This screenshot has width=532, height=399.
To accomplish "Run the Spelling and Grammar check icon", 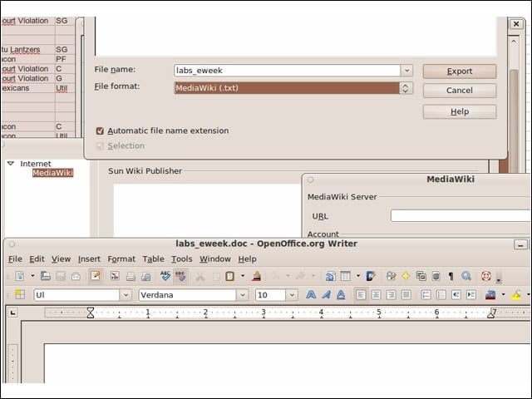I will coord(165,276).
